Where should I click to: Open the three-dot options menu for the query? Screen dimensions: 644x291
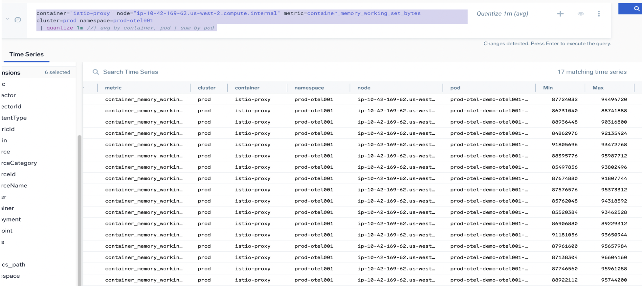(599, 14)
